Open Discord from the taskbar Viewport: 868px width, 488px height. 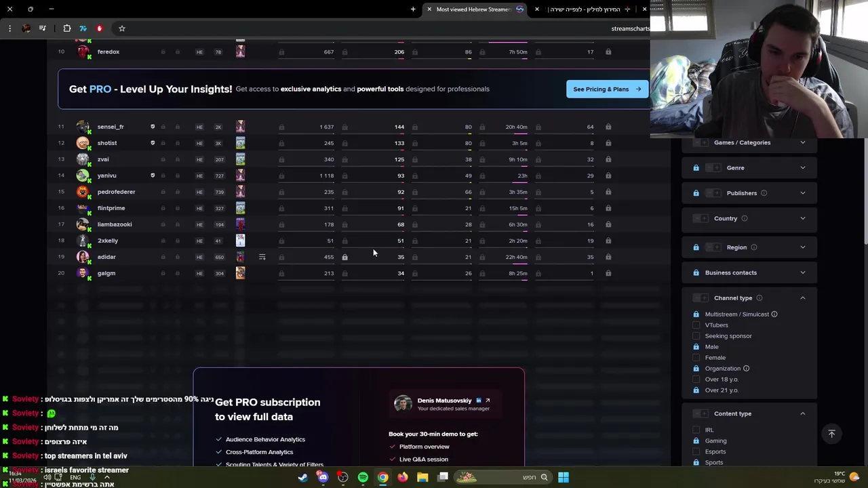(x=323, y=477)
